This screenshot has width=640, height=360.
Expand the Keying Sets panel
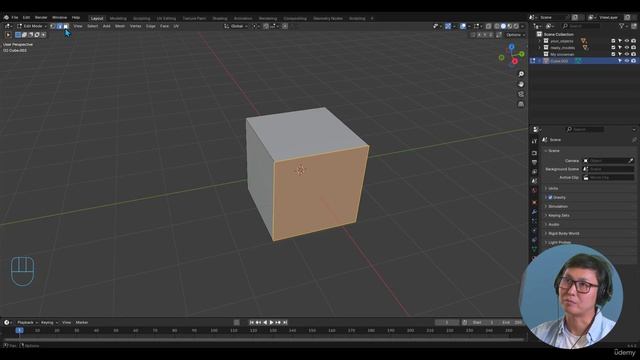coord(558,216)
